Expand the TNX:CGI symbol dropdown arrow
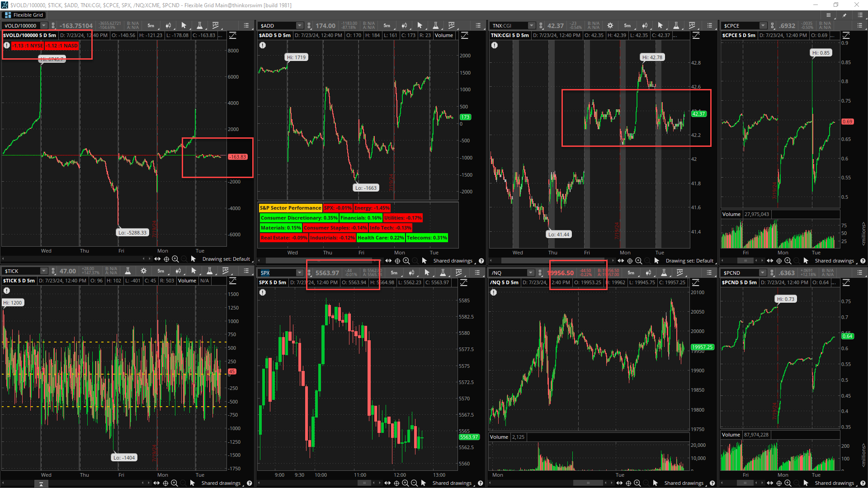868x488 pixels. pos(531,26)
